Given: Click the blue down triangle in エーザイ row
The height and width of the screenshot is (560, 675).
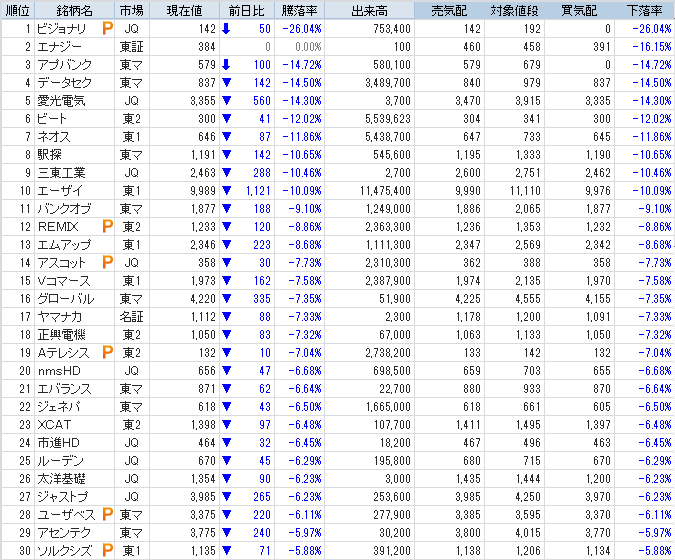Looking at the screenshot, I should coord(226,190).
